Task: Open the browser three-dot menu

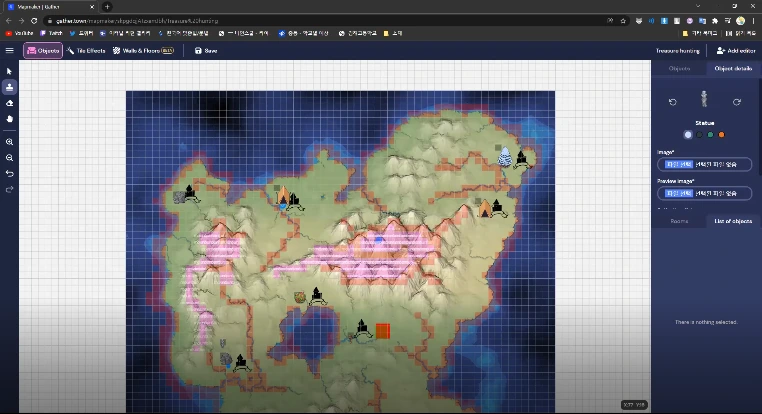Action: pos(753,21)
